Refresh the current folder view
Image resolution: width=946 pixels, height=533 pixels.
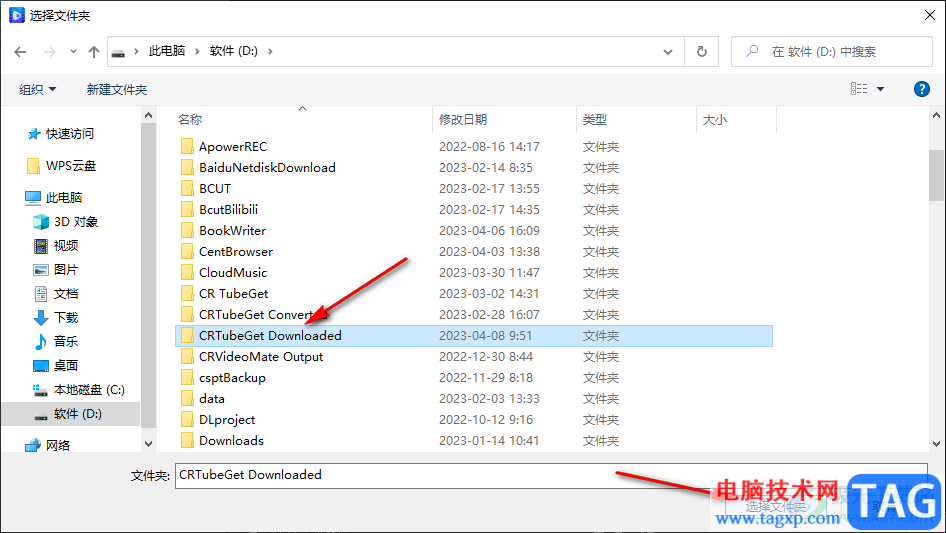702,52
